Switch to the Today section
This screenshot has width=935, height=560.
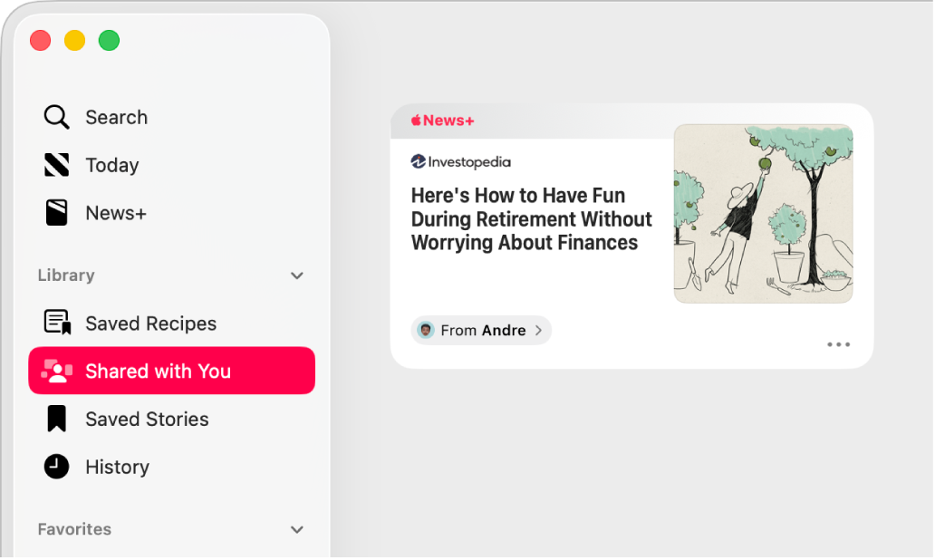pyautogui.click(x=111, y=165)
